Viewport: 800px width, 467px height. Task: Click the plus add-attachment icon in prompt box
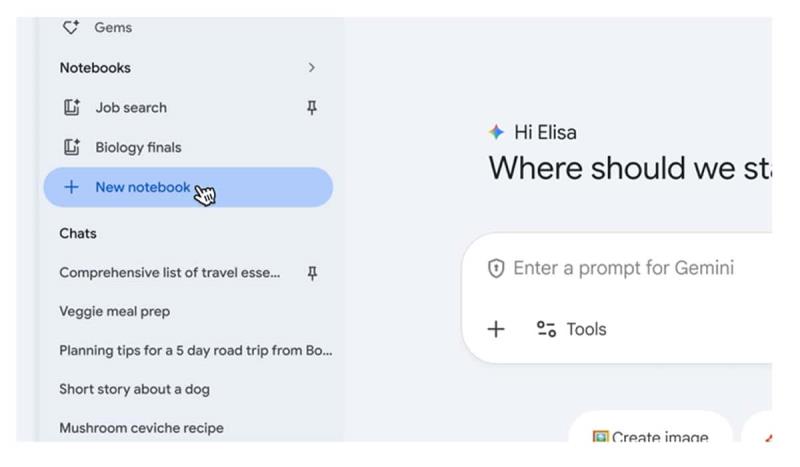point(496,330)
